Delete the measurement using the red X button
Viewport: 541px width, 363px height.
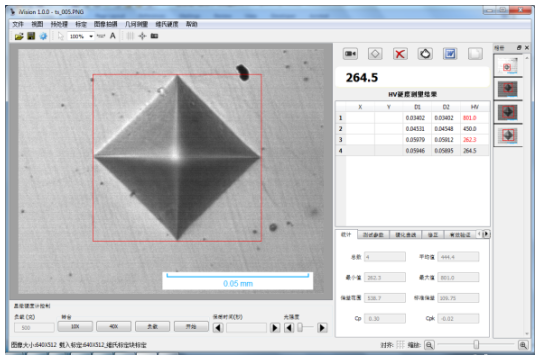[x=400, y=54]
